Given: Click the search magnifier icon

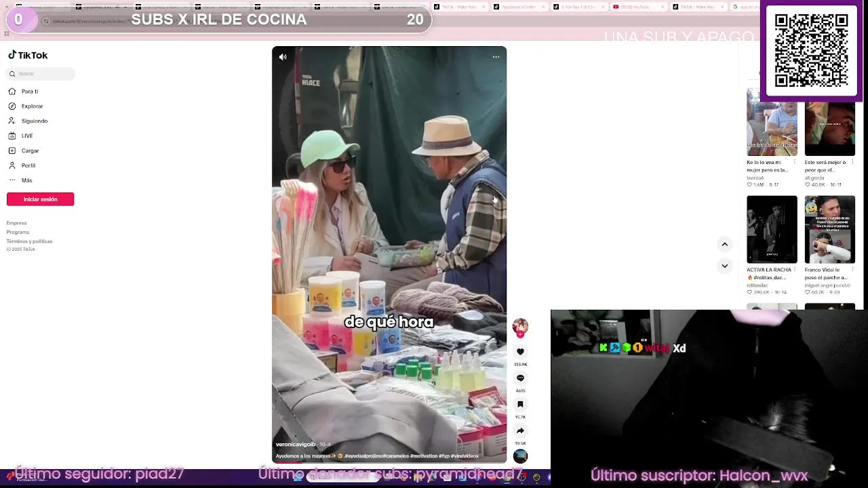Looking at the screenshot, I should click(x=12, y=73).
